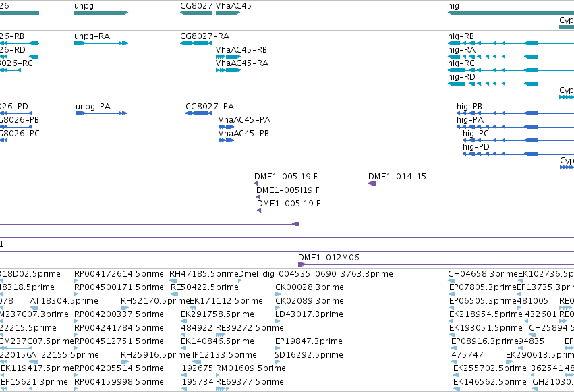This screenshot has height=392, width=574.
Task: Click the GH04658.3prime EST label
Action: pos(483,274)
